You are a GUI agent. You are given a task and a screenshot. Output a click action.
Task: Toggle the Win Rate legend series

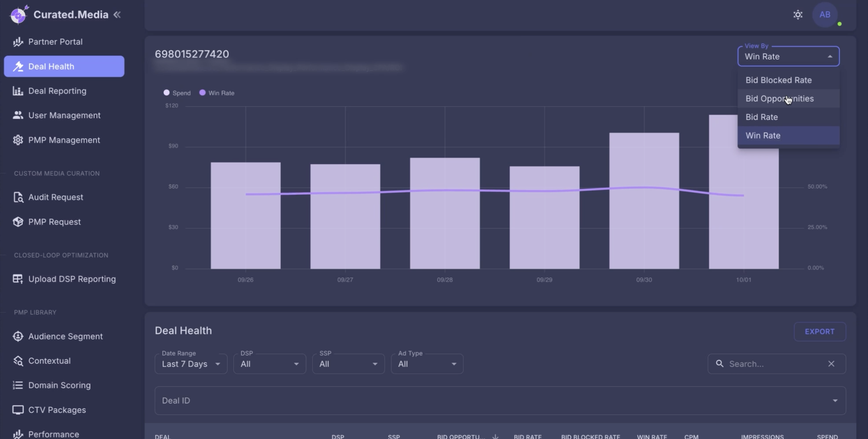pyautogui.click(x=217, y=93)
